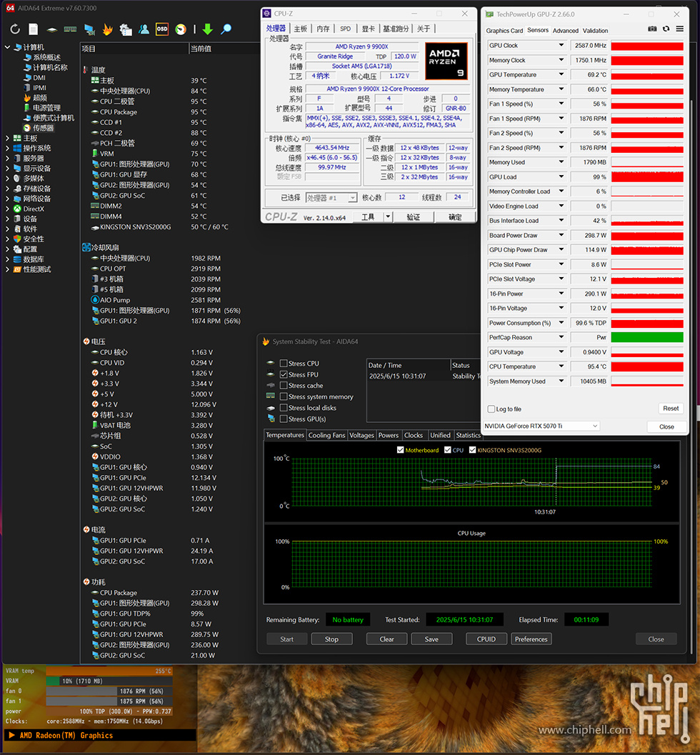Click the memory module icon in AIDA64 toolbar
Screen dimensions: 700x755
[x=70, y=29]
